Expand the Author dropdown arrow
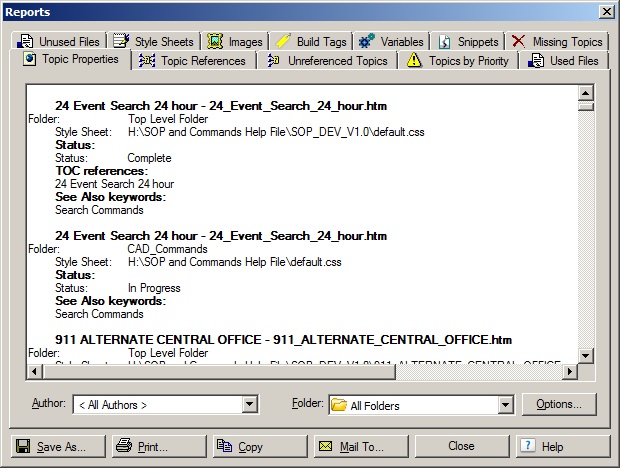This screenshot has height=468, width=620. [250, 404]
